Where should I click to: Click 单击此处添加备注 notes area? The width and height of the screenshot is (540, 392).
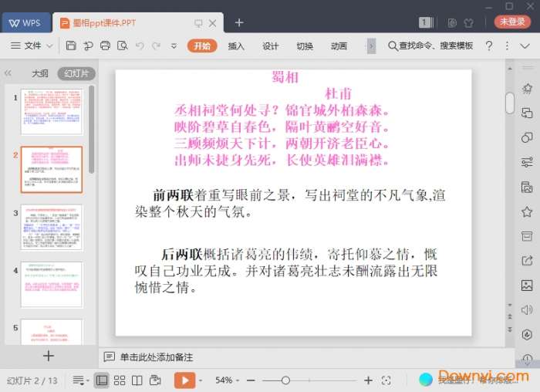(157, 357)
